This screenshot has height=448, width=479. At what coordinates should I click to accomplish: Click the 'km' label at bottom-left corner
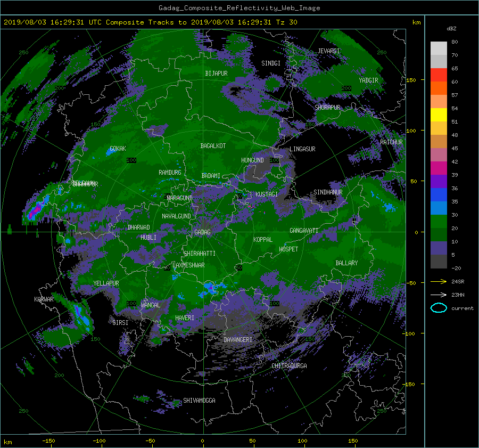(7, 442)
